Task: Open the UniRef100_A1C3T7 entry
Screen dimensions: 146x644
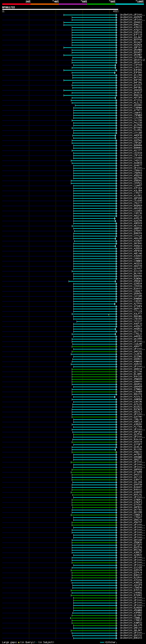Action: click(131, 150)
